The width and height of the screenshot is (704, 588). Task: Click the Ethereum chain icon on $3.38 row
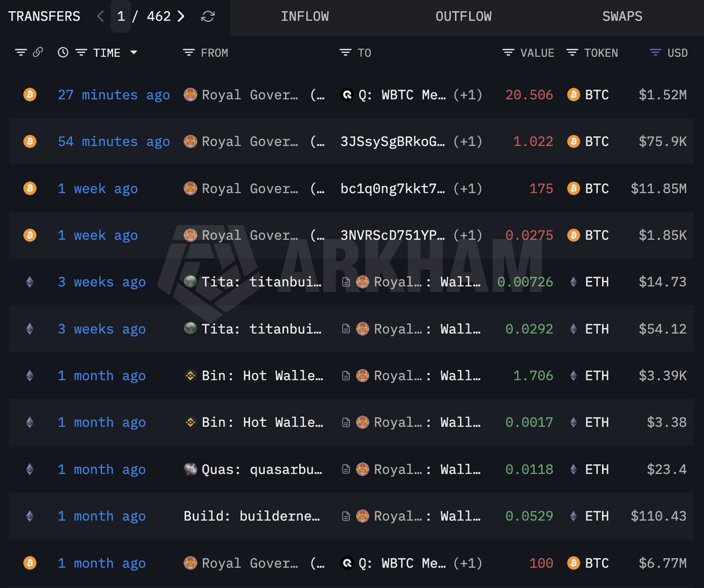[29, 422]
